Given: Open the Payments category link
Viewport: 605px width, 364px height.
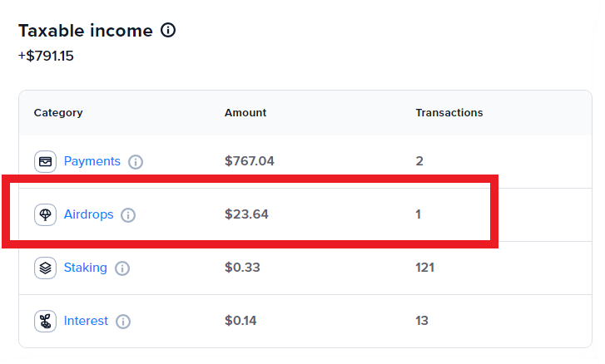Looking at the screenshot, I should point(92,161).
